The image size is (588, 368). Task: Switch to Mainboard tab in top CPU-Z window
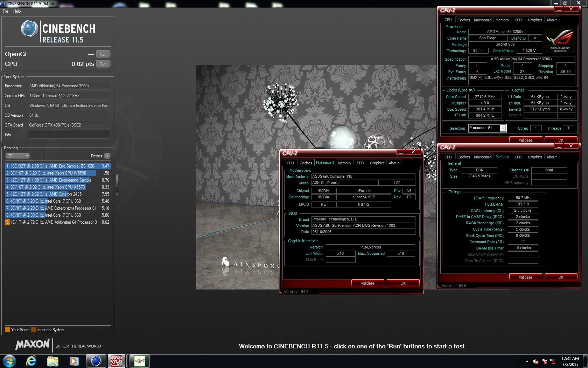pos(483,20)
